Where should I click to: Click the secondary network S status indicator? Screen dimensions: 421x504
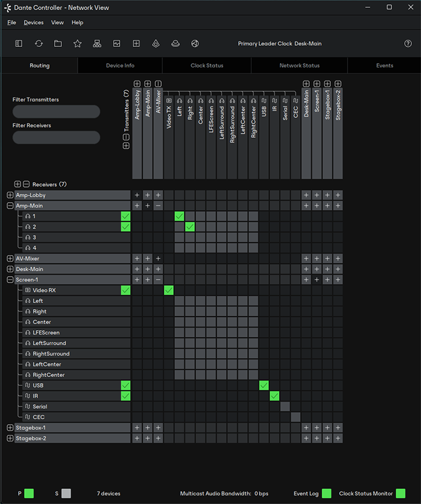[66, 493]
